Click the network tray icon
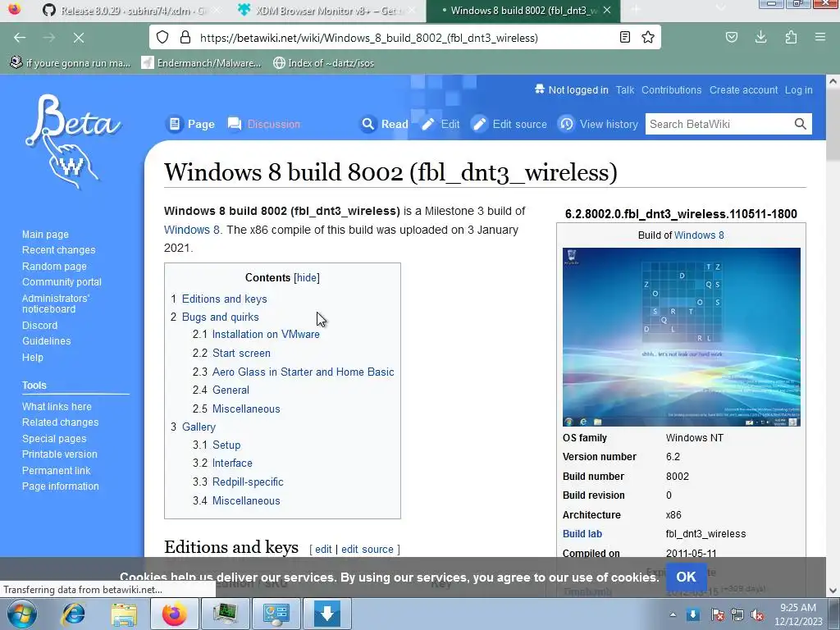This screenshot has width=840, height=630. coord(737,614)
